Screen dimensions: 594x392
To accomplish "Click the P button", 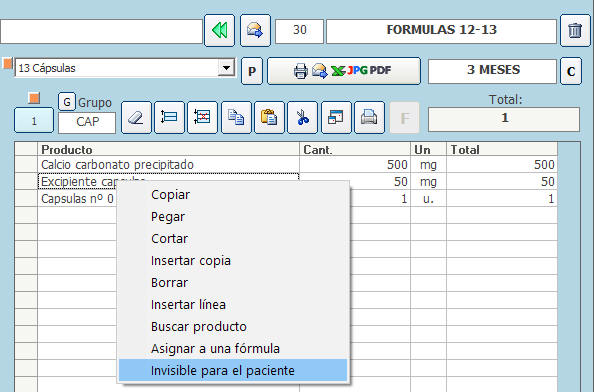I will coord(252,71).
